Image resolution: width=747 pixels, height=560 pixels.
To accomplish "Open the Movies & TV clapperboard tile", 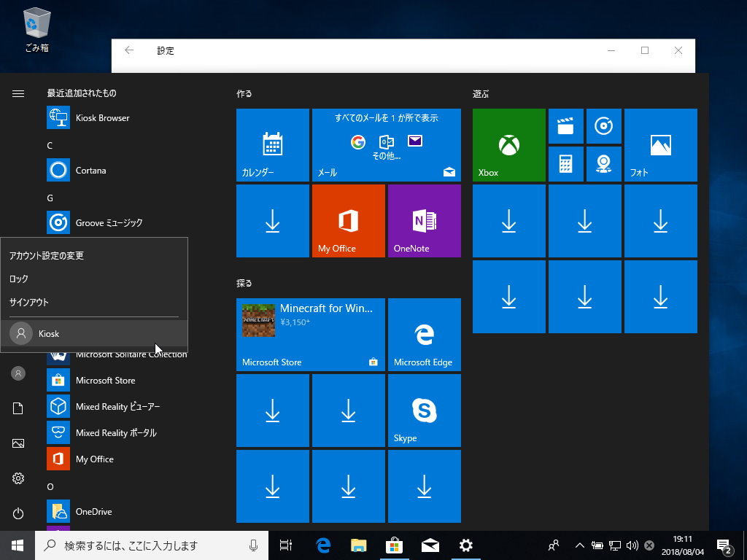I will click(566, 126).
